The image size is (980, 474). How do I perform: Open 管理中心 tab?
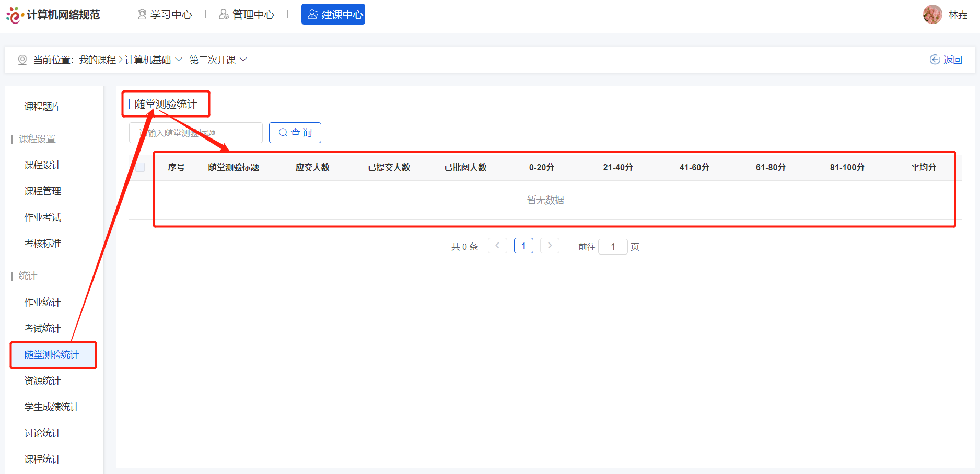(x=247, y=15)
